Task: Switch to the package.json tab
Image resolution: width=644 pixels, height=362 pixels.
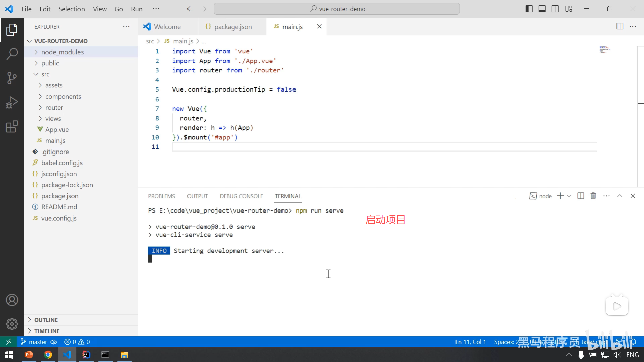Action: tap(233, 27)
